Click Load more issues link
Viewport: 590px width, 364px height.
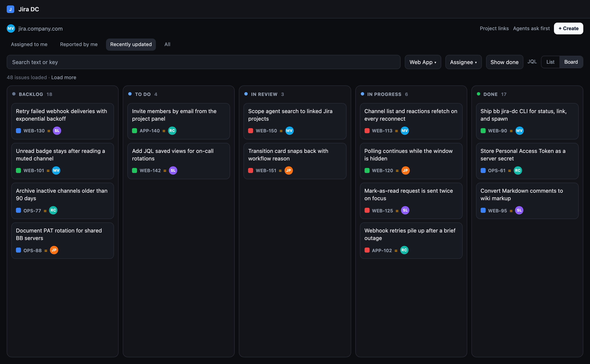tap(63, 77)
